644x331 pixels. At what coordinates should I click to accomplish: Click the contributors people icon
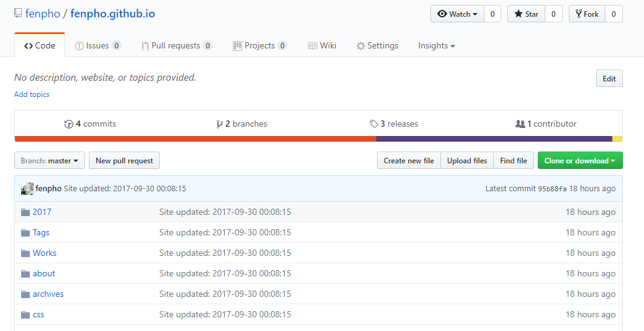click(x=520, y=124)
